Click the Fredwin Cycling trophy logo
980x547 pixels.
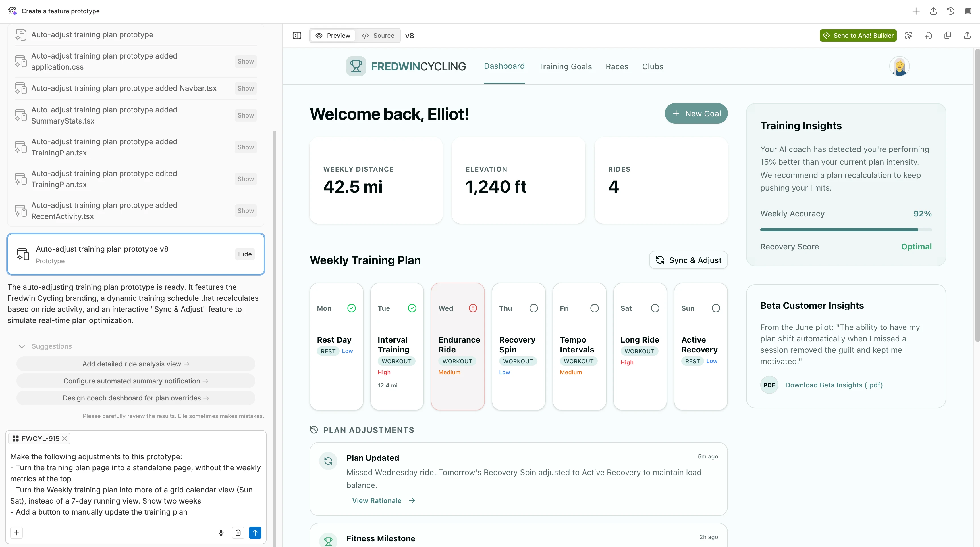tap(356, 66)
